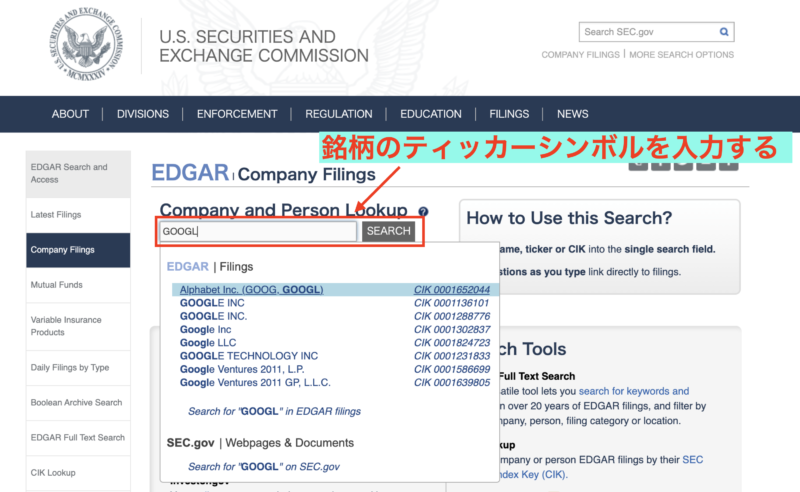
Task: Click the gray SEARCH button
Action: (x=388, y=231)
